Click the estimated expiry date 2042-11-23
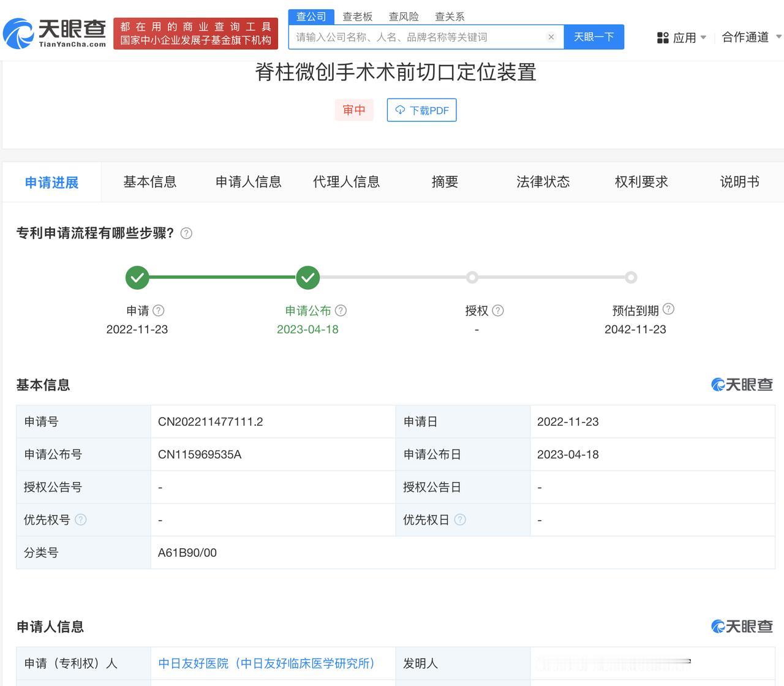 (x=635, y=330)
